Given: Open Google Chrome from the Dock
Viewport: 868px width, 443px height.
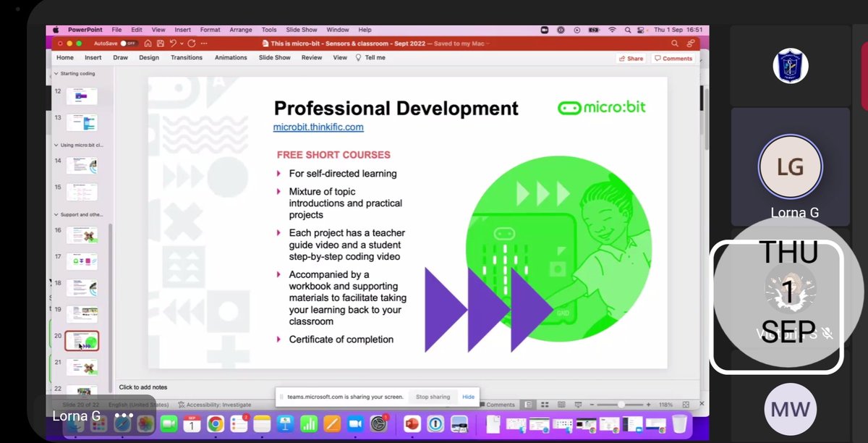Looking at the screenshot, I should click(x=216, y=423).
